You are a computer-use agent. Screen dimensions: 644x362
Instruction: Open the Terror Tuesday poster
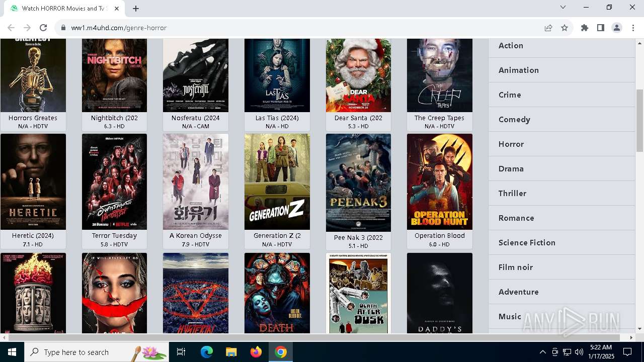(114, 182)
